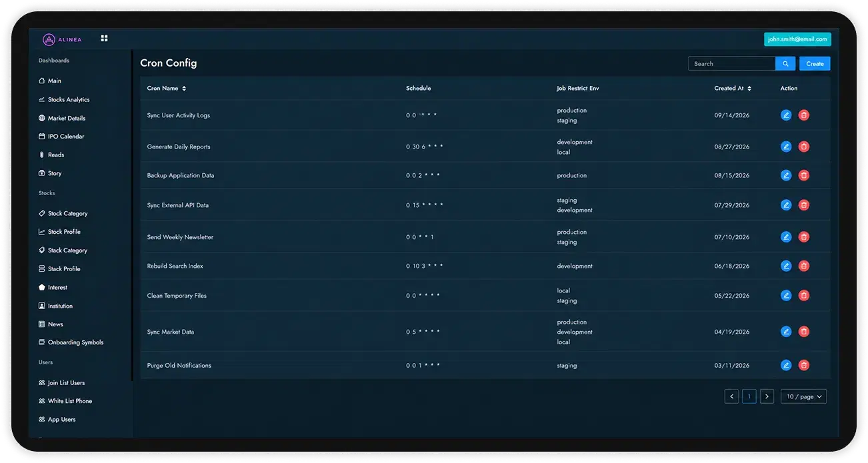Open News in sidebar
The image size is (868, 463).
pos(51,324)
